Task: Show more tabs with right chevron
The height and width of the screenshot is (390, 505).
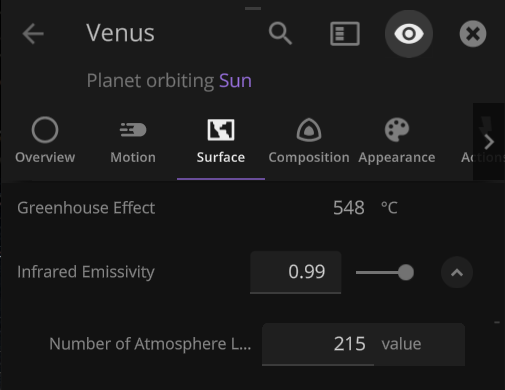Action: [489, 142]
